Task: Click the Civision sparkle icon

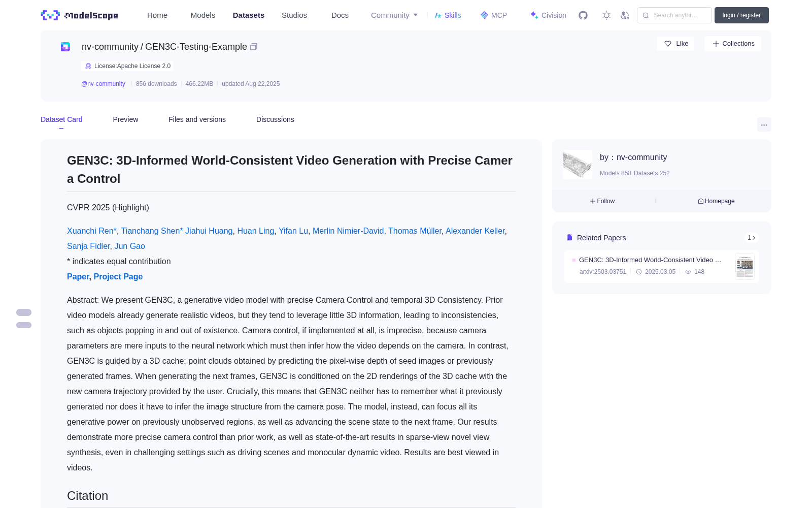Action: tap(534, 15)
